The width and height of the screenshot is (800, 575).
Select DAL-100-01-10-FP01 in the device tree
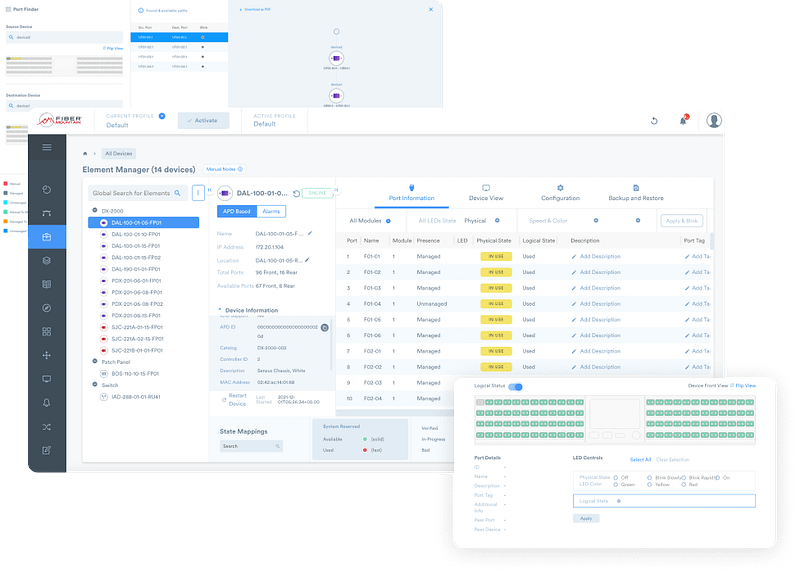[136, 234]
